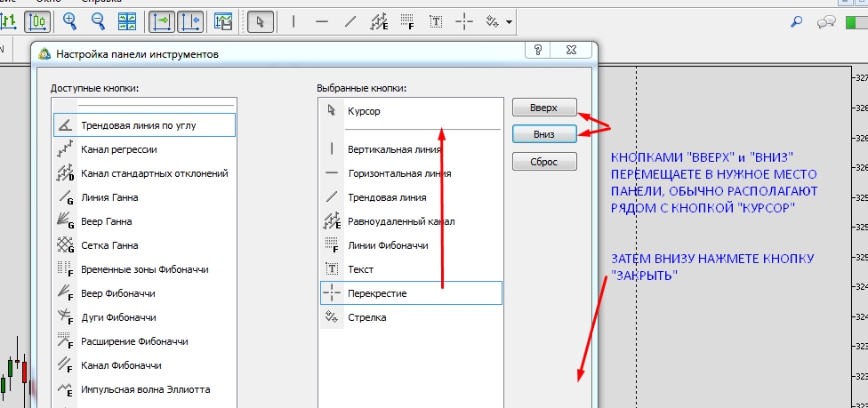Select 'Вертикальная линия' in selected buttons list

click(411, 149)
